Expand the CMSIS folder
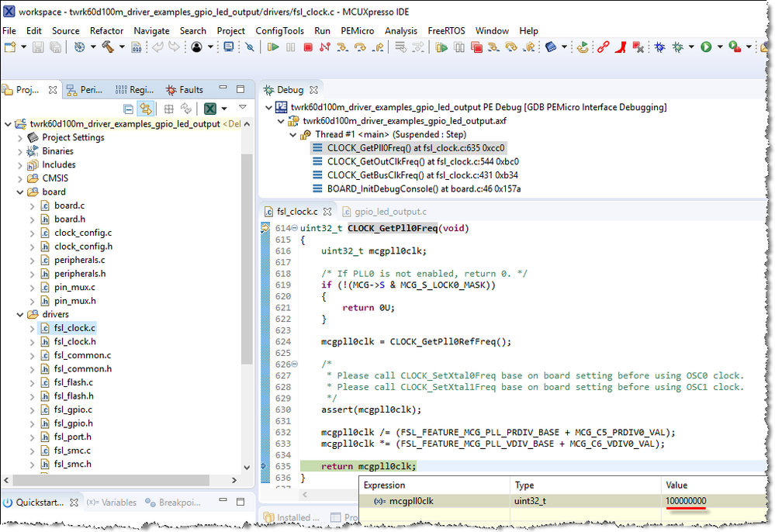 coord(20,179)
